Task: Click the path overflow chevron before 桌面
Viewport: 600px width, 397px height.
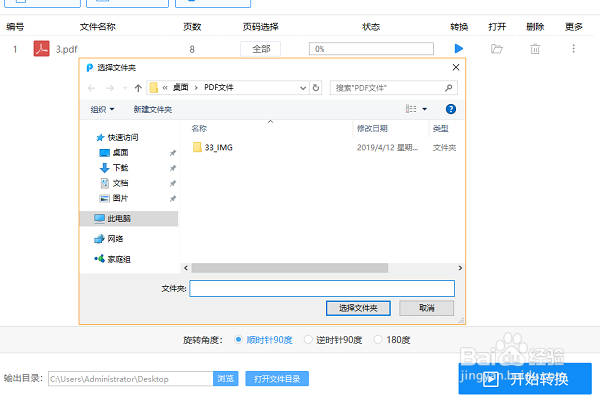Action: tap(165, 88)
